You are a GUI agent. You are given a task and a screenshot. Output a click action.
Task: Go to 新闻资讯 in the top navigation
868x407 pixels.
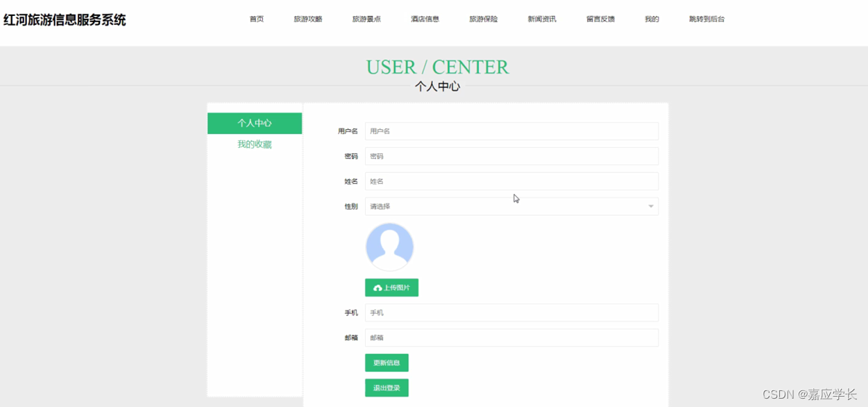[x=542, y=19]
